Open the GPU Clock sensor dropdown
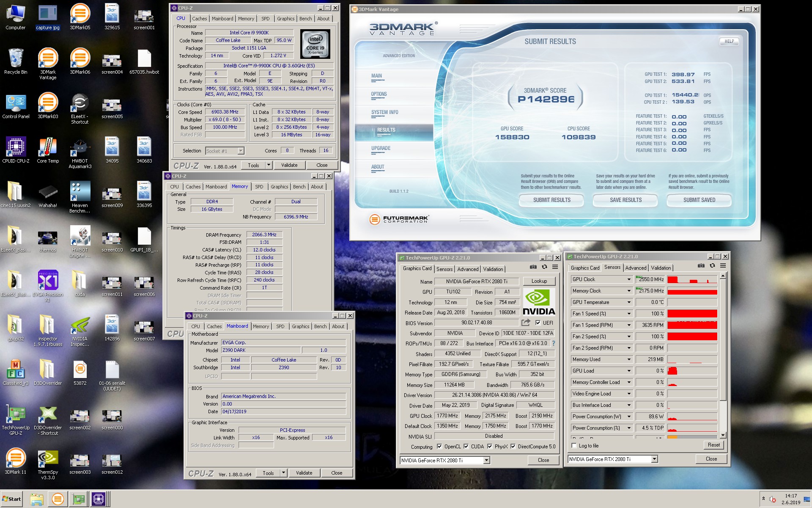Viewport: 812px width, 508px height. (629, 279)
